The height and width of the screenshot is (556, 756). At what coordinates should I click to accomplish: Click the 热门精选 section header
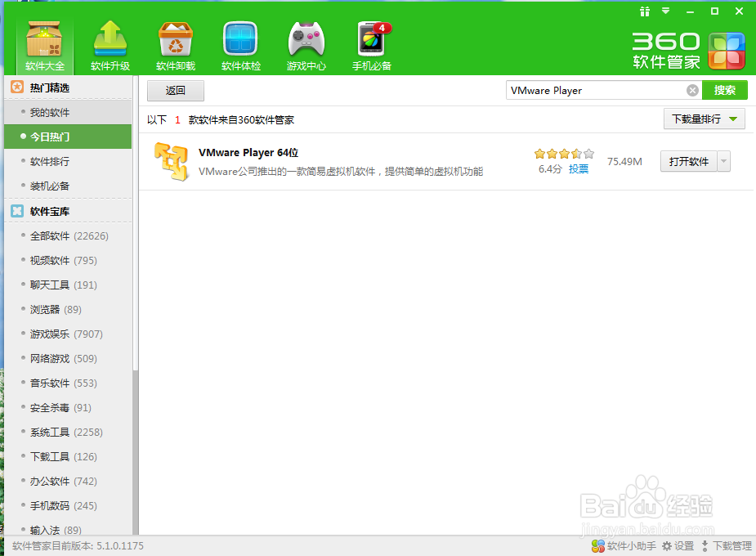pyautogui.click(x=68, y=87)
